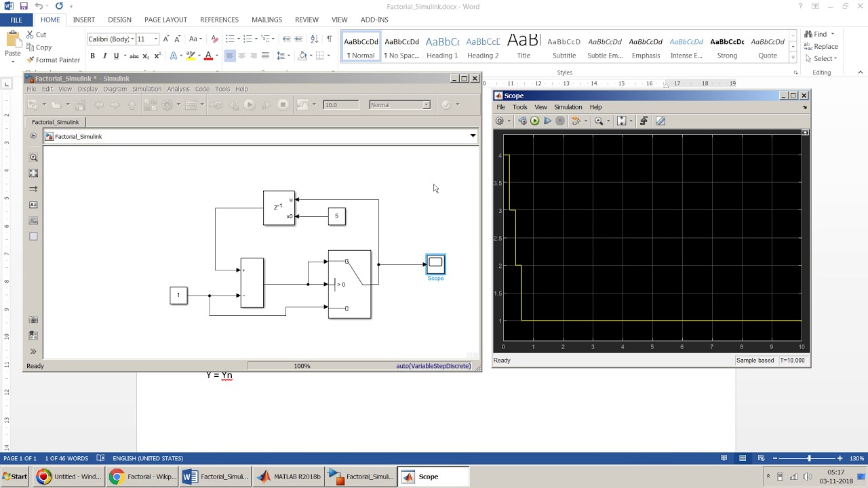Click Annotation icon in Simulink palette

33,205
